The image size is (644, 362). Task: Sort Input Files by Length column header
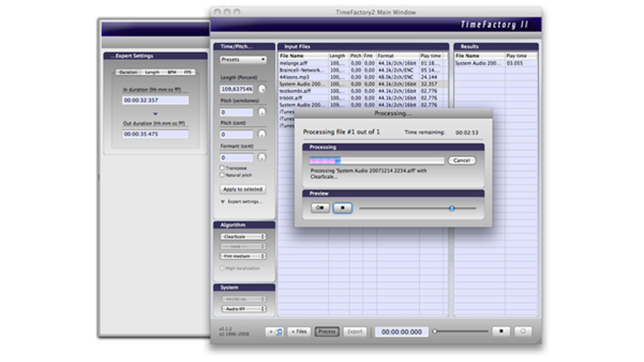click(x=339, y=56)
